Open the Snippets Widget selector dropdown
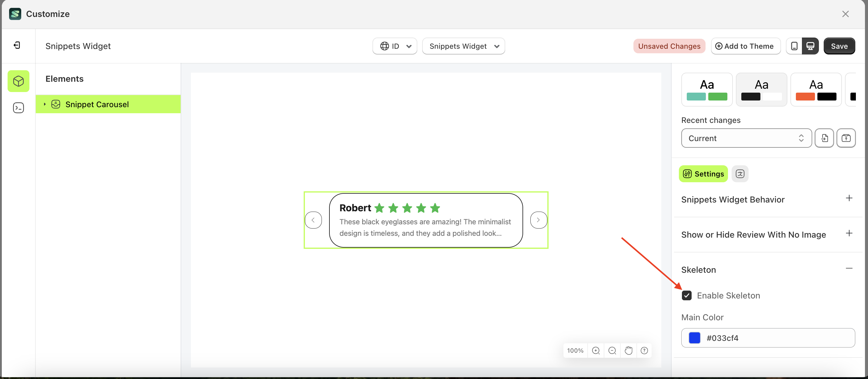Screen dimensions: 868x379 pos(463,46)
